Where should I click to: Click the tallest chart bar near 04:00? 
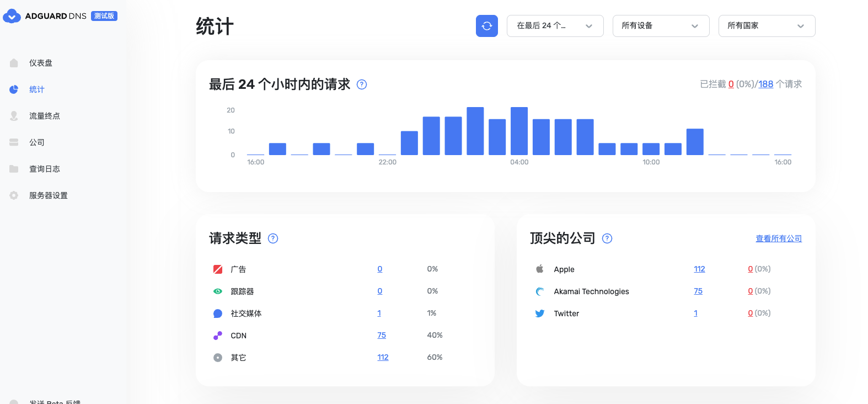pos(519,131)
